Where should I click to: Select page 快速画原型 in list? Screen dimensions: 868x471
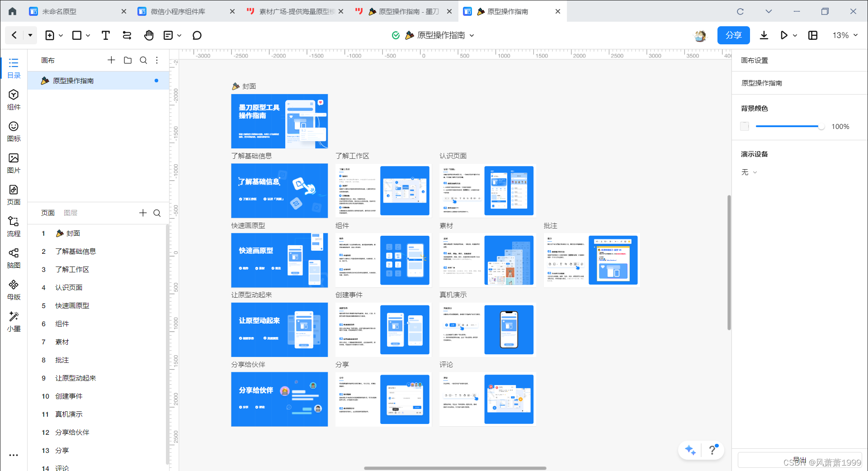tap(97, 306)
